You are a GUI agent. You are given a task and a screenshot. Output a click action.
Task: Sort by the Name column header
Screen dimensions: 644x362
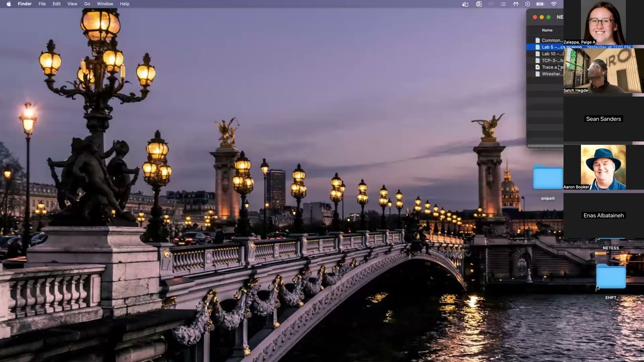click(547, 30)
